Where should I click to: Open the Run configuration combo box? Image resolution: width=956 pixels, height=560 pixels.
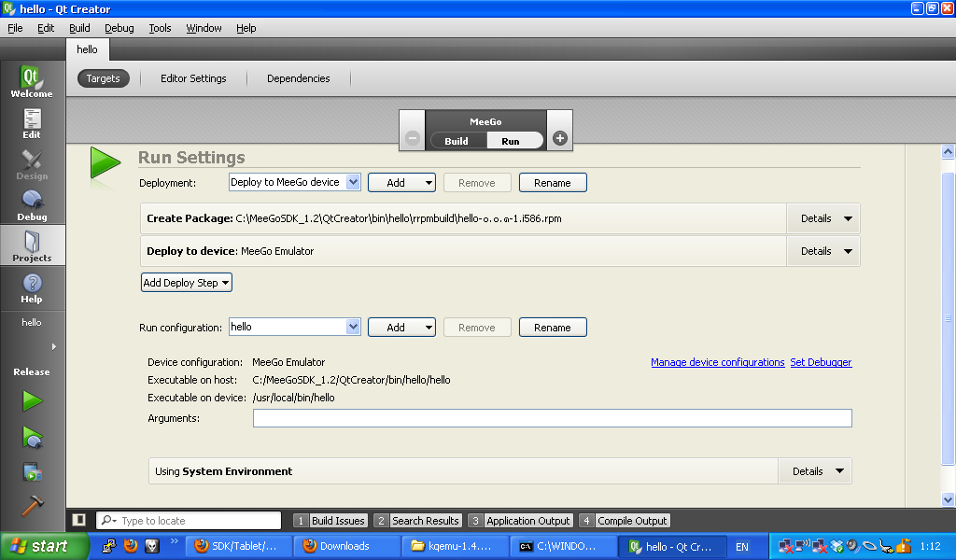coord(294,327)
